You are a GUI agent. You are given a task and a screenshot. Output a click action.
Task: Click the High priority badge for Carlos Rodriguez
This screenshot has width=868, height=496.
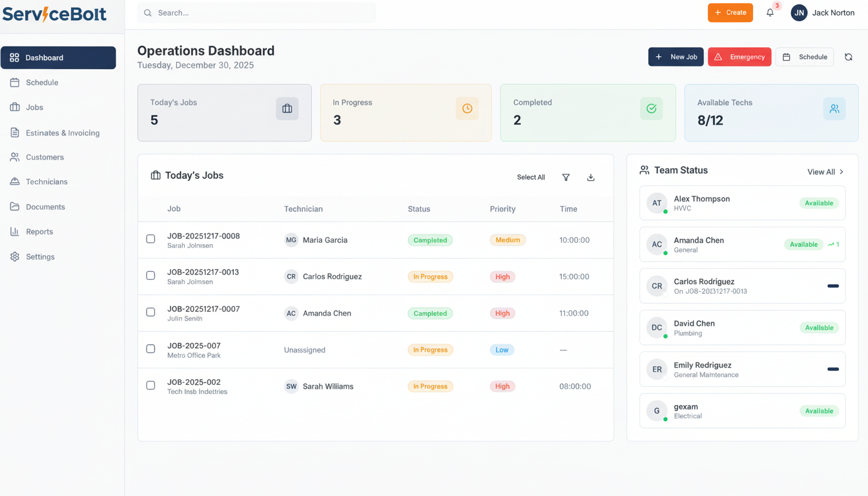(502, 276)
